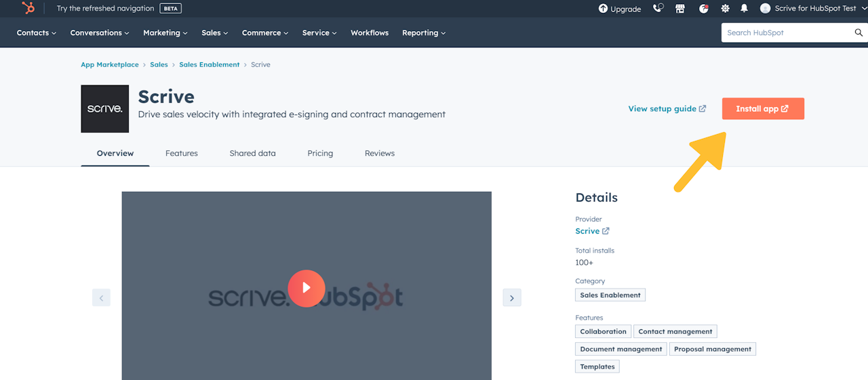
Task: Play the Scrive HubSpot video
Action: (307, 288)
